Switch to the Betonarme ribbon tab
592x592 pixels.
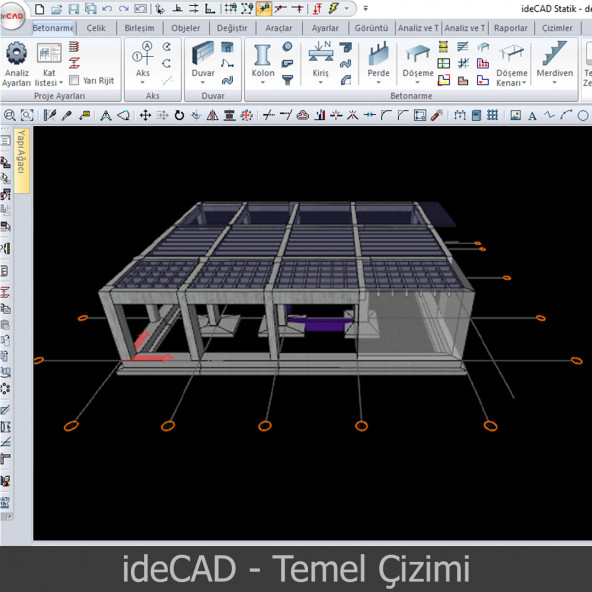coord(53,28)
